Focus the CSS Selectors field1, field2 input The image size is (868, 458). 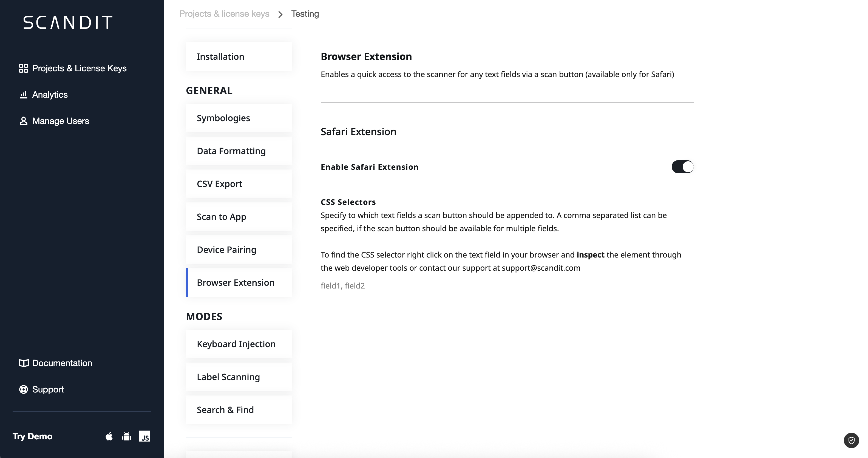(506, 285)
